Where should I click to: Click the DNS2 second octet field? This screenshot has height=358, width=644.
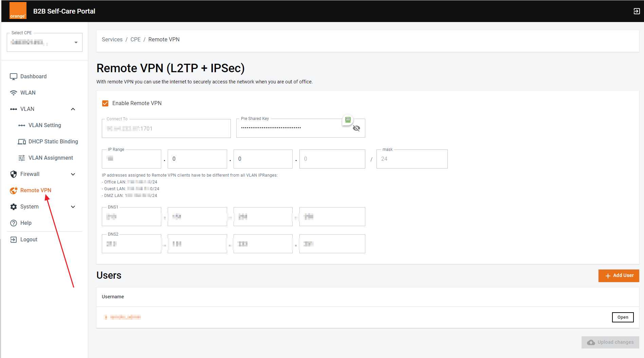point(197,244)
